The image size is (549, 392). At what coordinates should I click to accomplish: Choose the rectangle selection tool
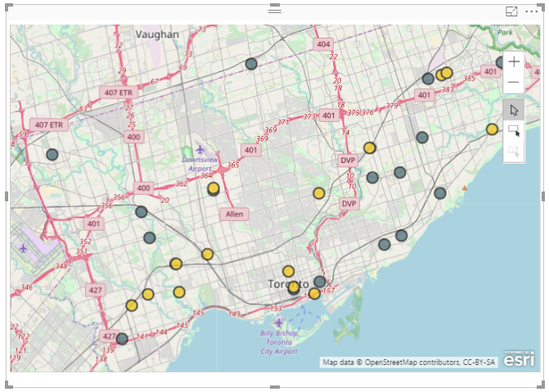(514, 131)
